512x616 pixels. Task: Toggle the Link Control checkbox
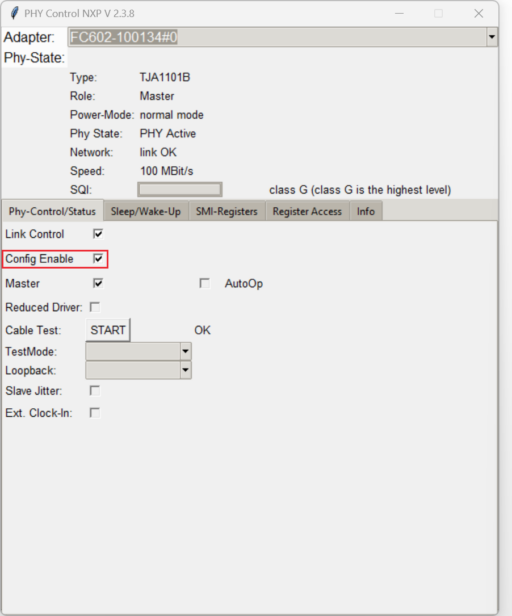[x=98, y=234]
